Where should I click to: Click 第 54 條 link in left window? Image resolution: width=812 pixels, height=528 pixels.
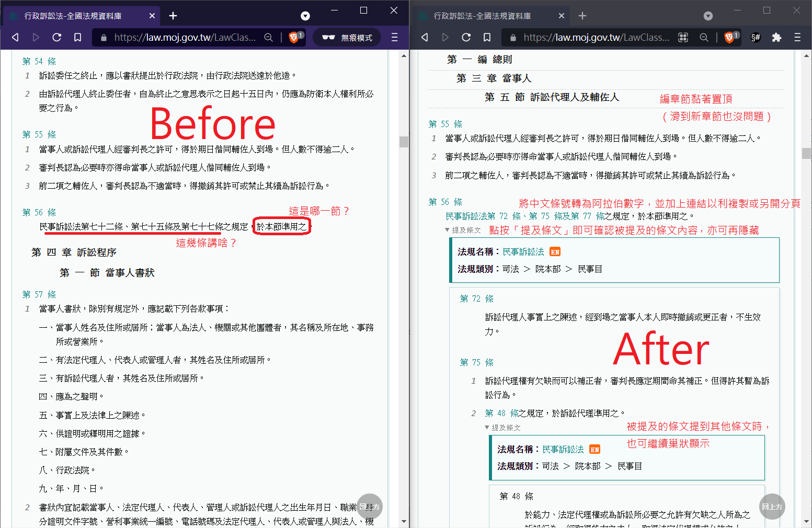coord(39,62)
